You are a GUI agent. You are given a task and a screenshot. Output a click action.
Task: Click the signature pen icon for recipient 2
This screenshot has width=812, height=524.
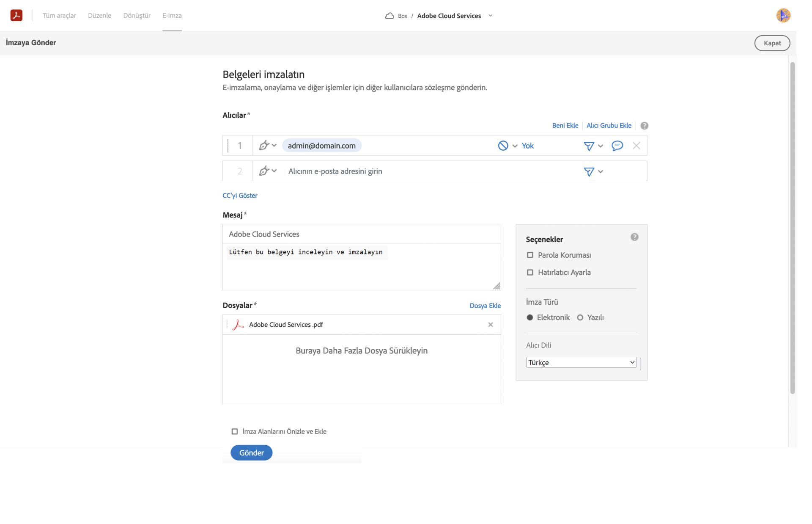(264, 171)
